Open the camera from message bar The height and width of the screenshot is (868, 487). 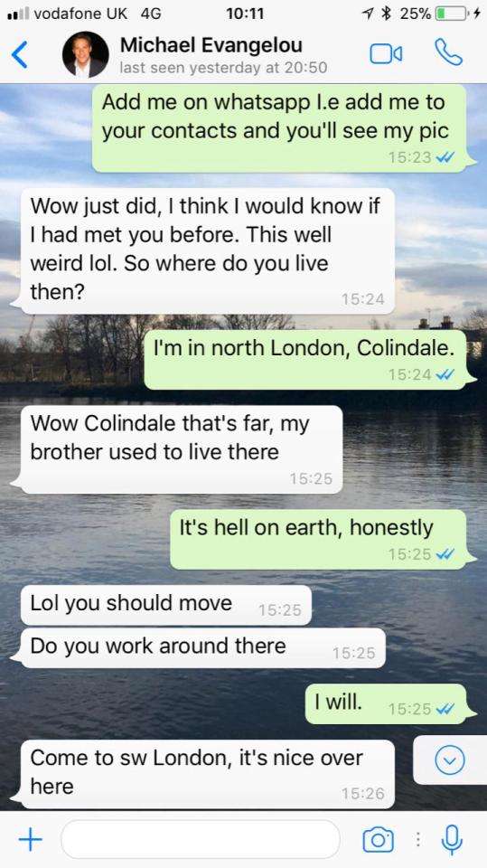(378, 840)
